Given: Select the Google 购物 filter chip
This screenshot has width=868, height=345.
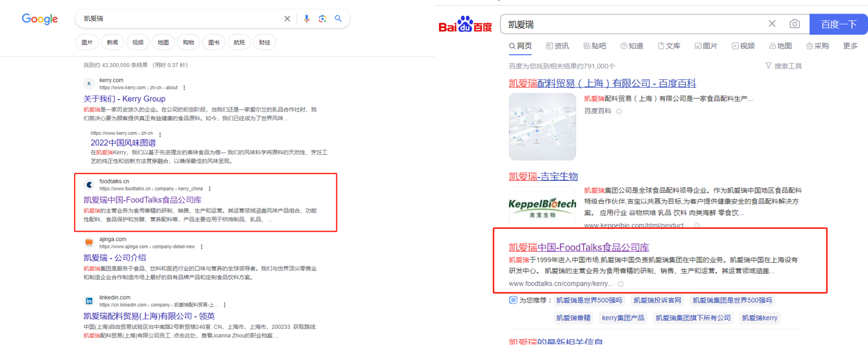Looking at the screenshot, I should (x=189, y=42).
